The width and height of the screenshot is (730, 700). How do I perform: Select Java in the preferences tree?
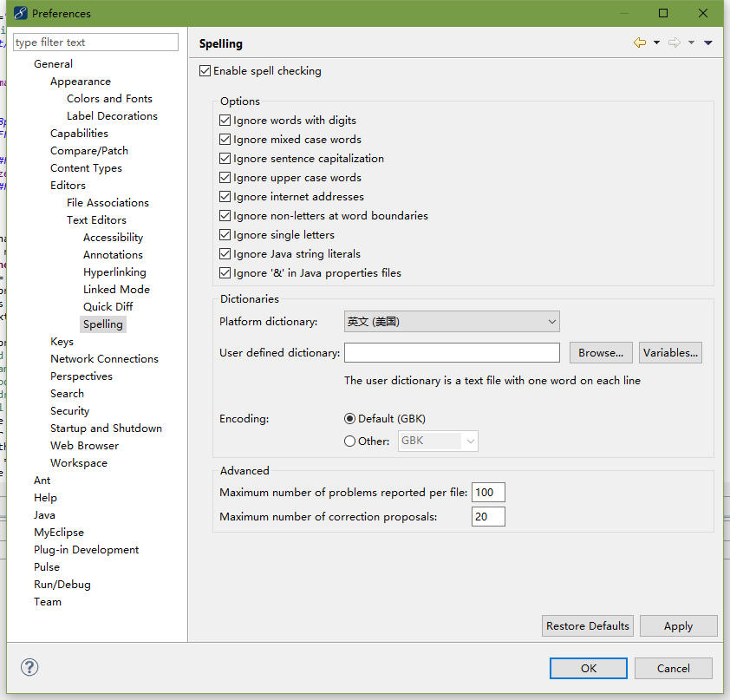point(44,514)
